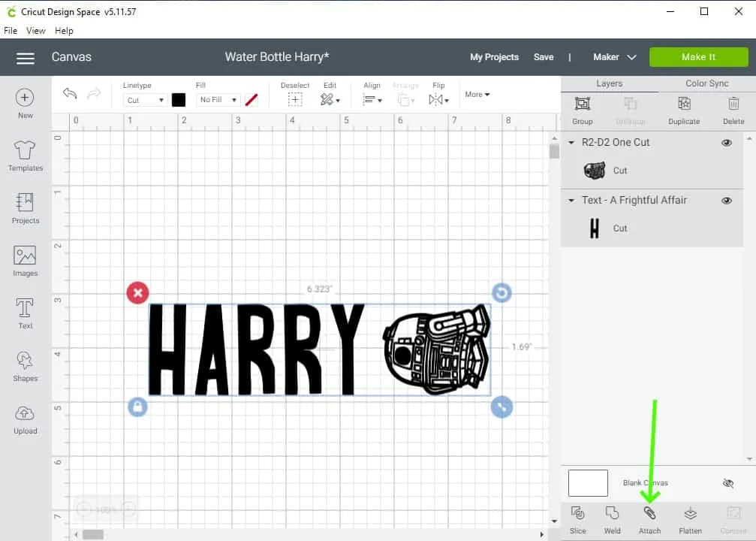756x541 pixels.
Task: Collapse the R2-D2 One Cut layer group
Action: pos(571,143)
